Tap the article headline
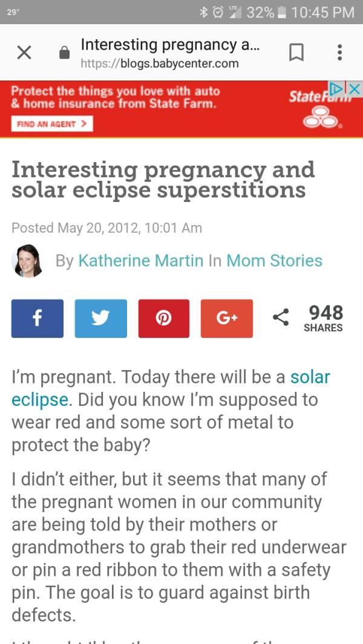Screen dimensions: 363x644 pos(163,179)
